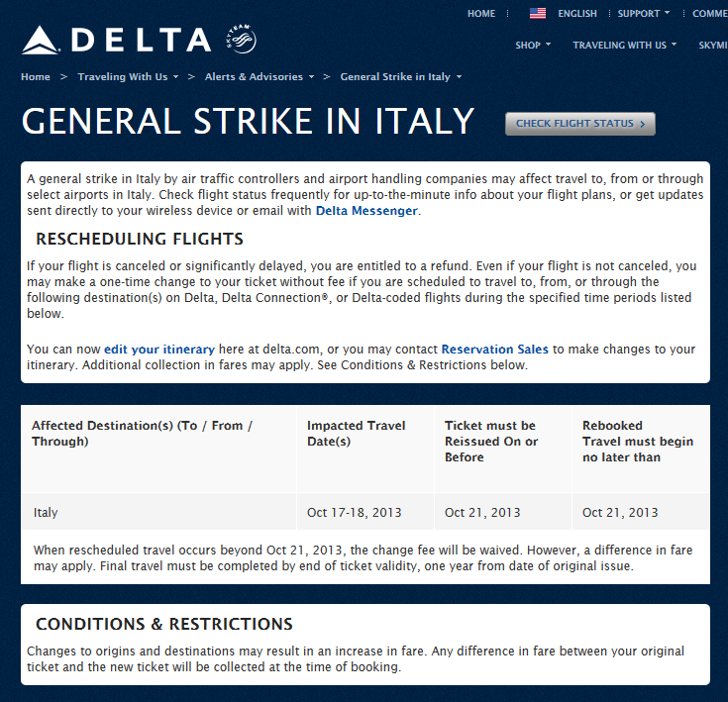Viewport: 728px width, 702px height.
Task: Go to Home in top navigation
Action: point(481,14)
